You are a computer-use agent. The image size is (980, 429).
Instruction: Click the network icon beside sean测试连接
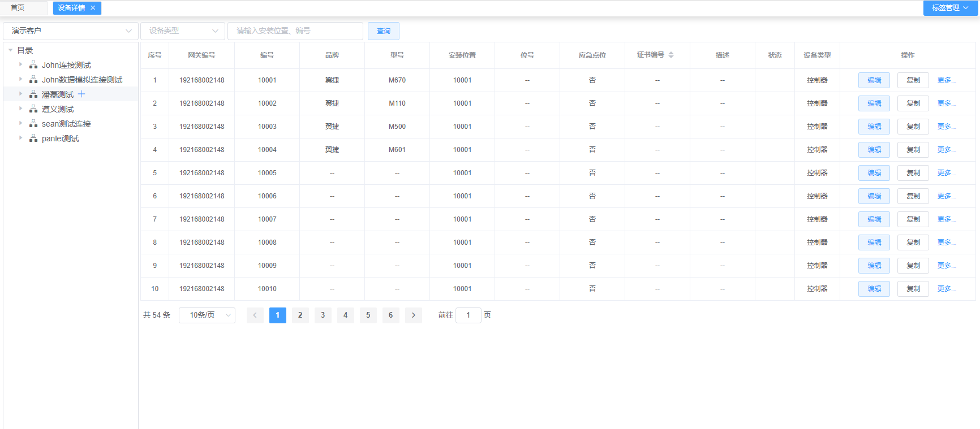[x=33, y=124]
